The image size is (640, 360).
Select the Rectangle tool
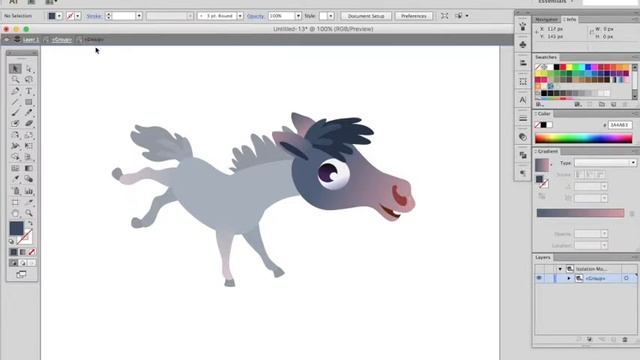[x=29, y=102]
